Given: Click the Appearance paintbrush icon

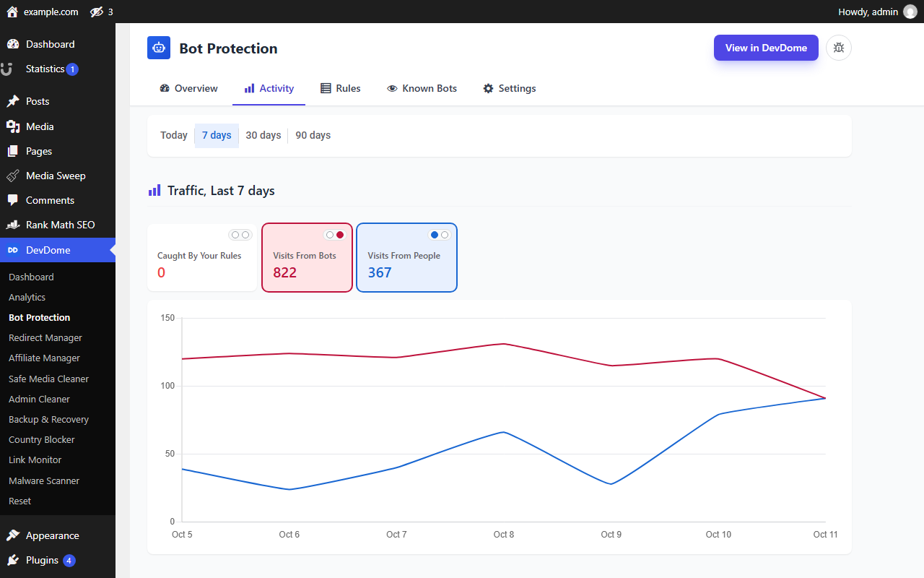Looking at the screenshot, I should click(13, 535).
